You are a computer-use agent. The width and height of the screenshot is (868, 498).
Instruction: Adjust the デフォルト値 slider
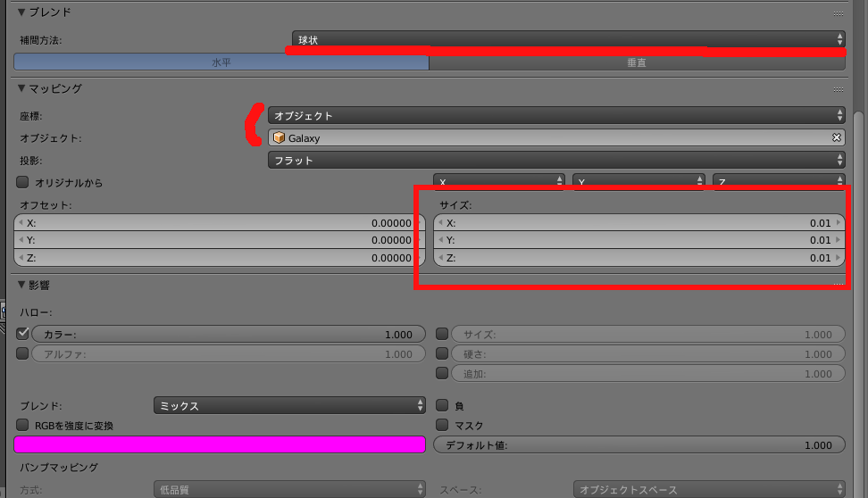click(x=639, y=444)
